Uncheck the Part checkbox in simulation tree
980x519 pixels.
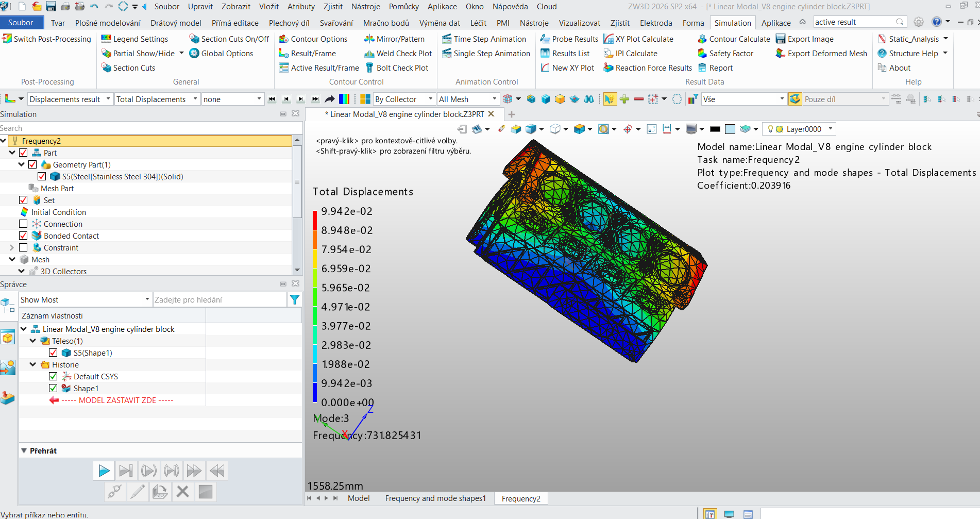[23, 153]
